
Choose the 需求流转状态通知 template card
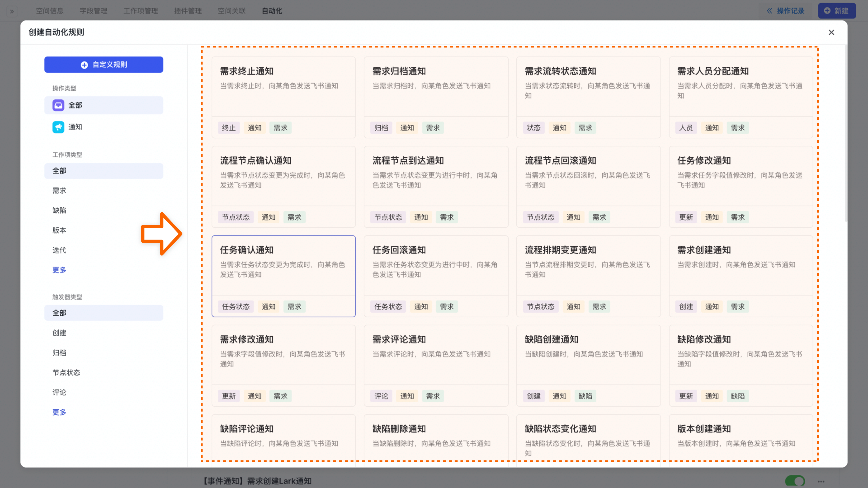(x=588, y=97)
